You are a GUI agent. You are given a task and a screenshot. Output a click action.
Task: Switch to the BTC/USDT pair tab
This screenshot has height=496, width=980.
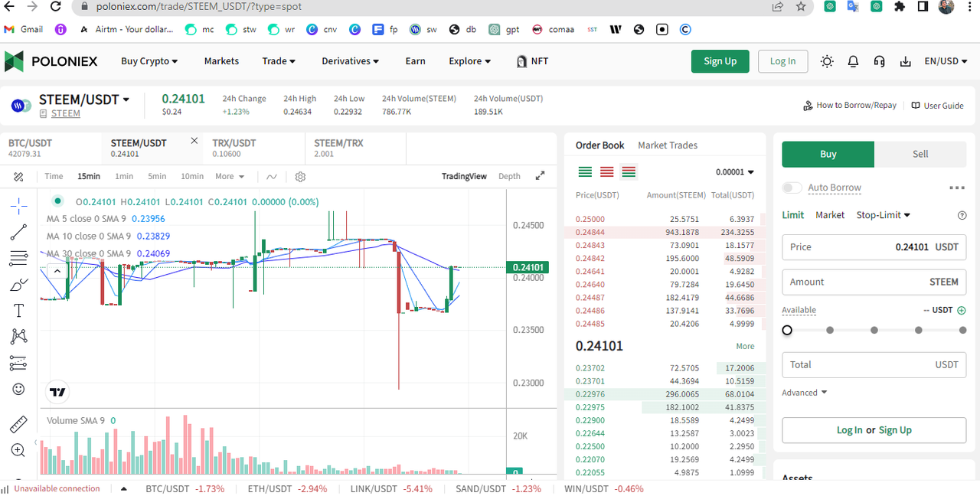51,148
